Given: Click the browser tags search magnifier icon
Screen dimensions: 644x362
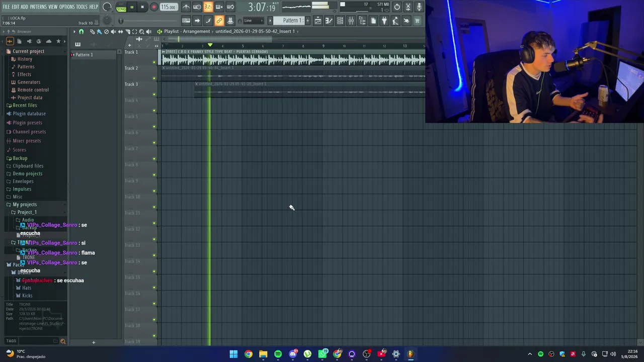Looking at the screenshot, I should (x=63, y=341).
